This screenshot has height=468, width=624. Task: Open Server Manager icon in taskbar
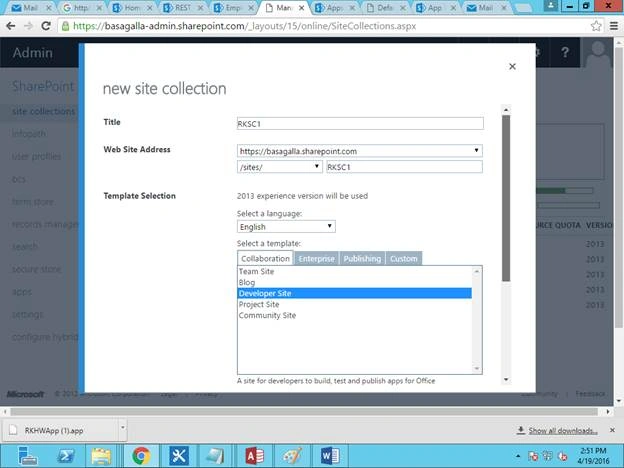(27, 456)
